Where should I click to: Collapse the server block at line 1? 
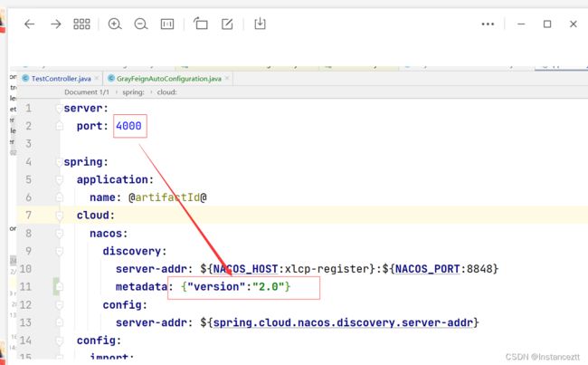(x=59, y=109)
